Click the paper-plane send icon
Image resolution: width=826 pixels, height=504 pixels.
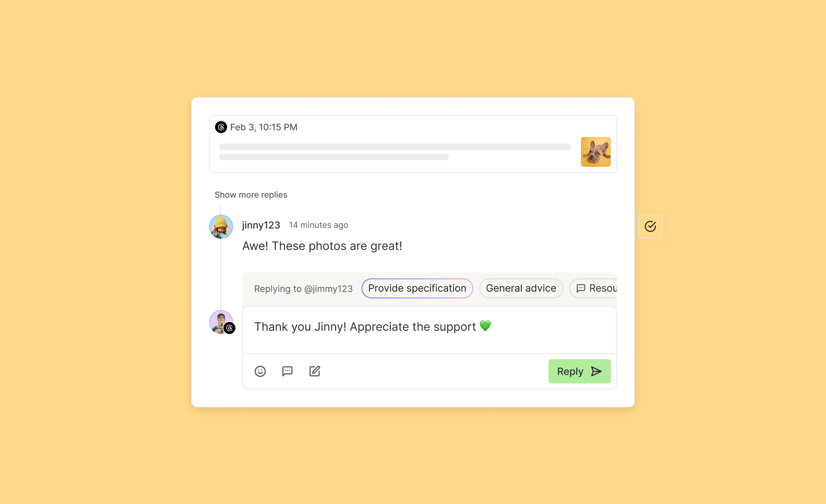tap(596, 371)
